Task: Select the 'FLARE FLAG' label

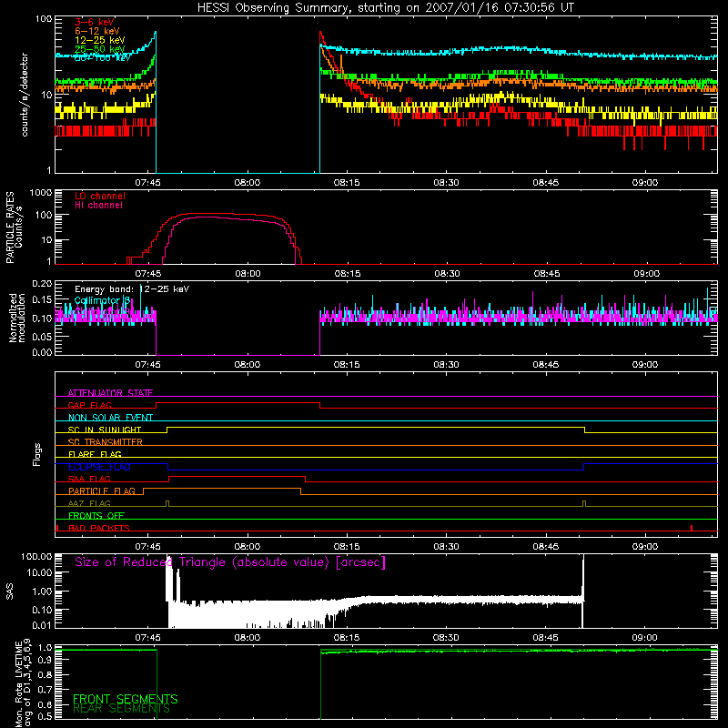Action: (95, 454)
